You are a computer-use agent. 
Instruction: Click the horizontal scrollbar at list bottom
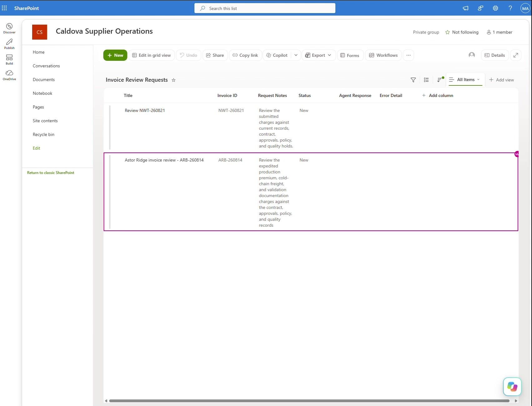click(x=309, y=401)
